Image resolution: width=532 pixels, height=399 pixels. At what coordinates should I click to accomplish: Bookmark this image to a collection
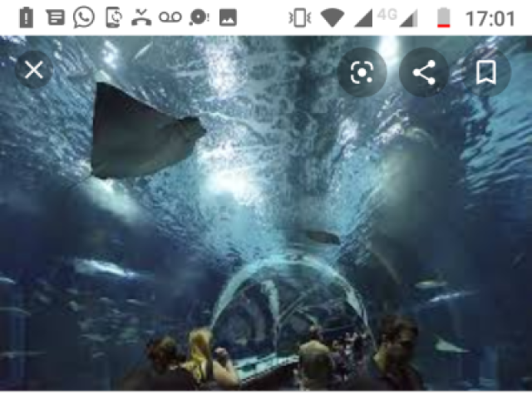(x=486, y=72)
